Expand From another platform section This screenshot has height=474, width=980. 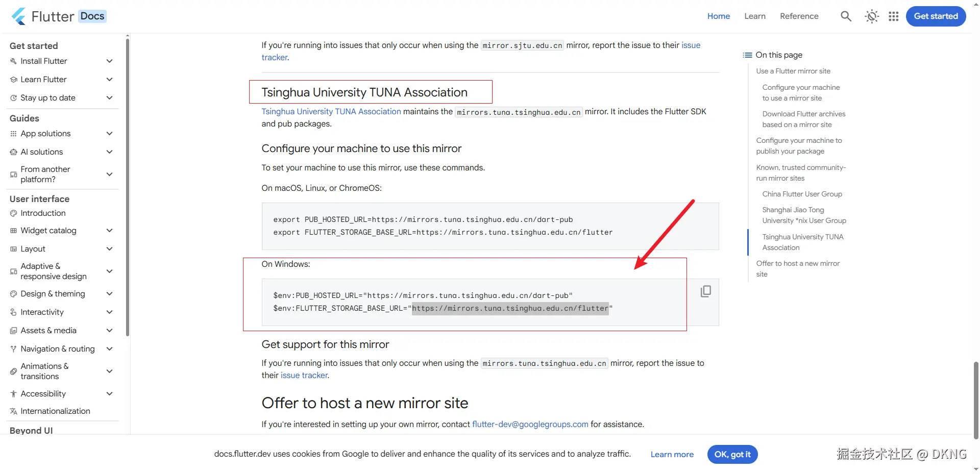[x=109, y=174]
